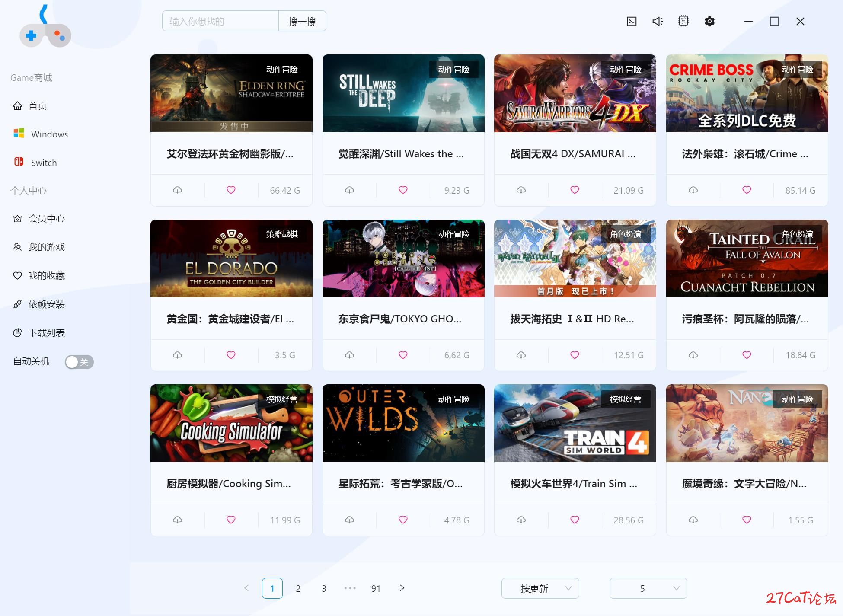This screenshot has height=616, width=843.
Task: Open settings gear icon
Action: coord(709,21)
